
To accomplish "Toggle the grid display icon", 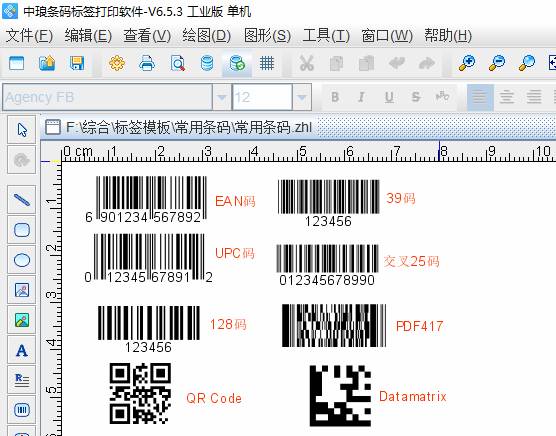I will point(267,63).
